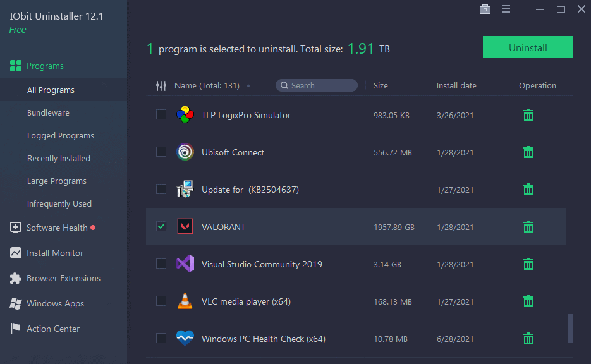591x364 pixels.
Task: Click the 3/26/2021 install date
Action: [455, 115]
